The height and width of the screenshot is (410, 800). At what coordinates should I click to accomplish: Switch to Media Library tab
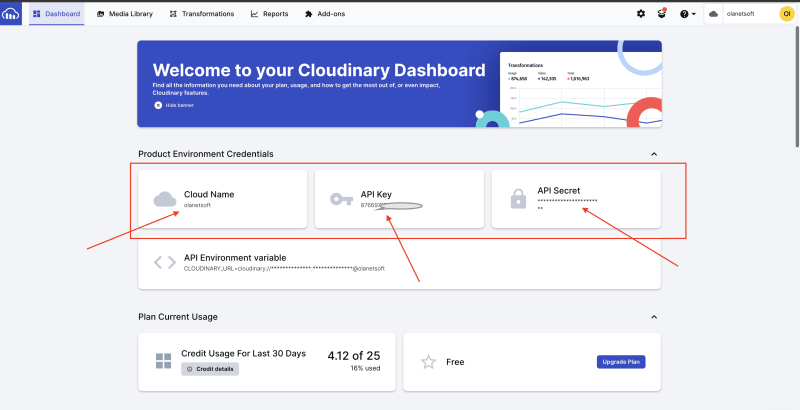coord(125,14)
